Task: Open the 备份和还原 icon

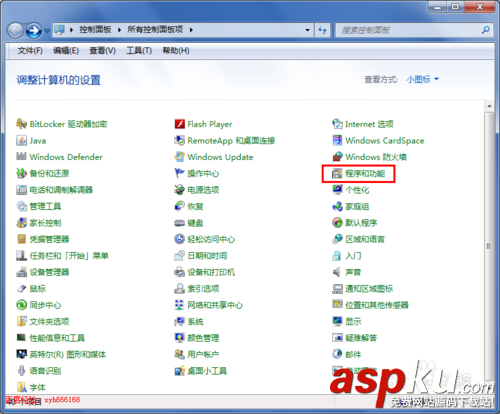Action: tap(21, 173)
